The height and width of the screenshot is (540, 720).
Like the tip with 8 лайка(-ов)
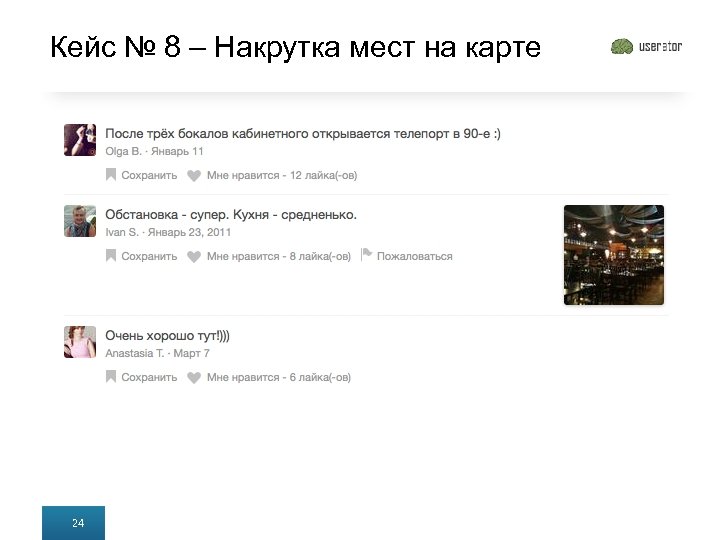(279, 256)
